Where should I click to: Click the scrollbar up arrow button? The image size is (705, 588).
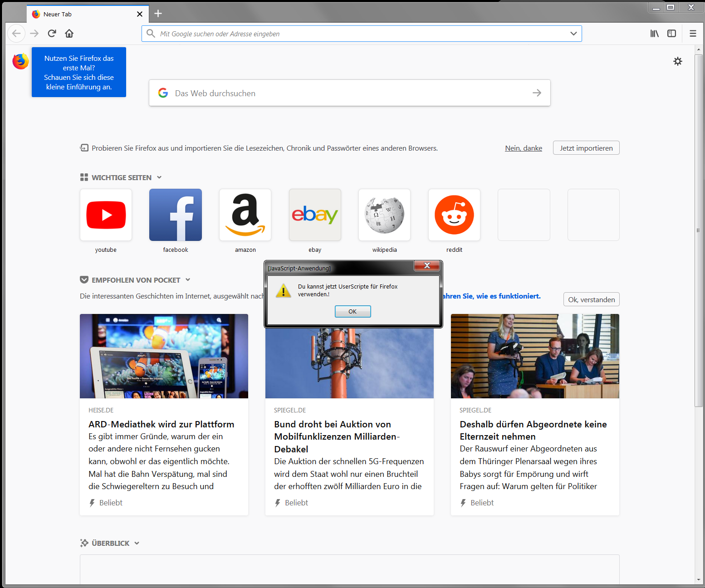699,49
